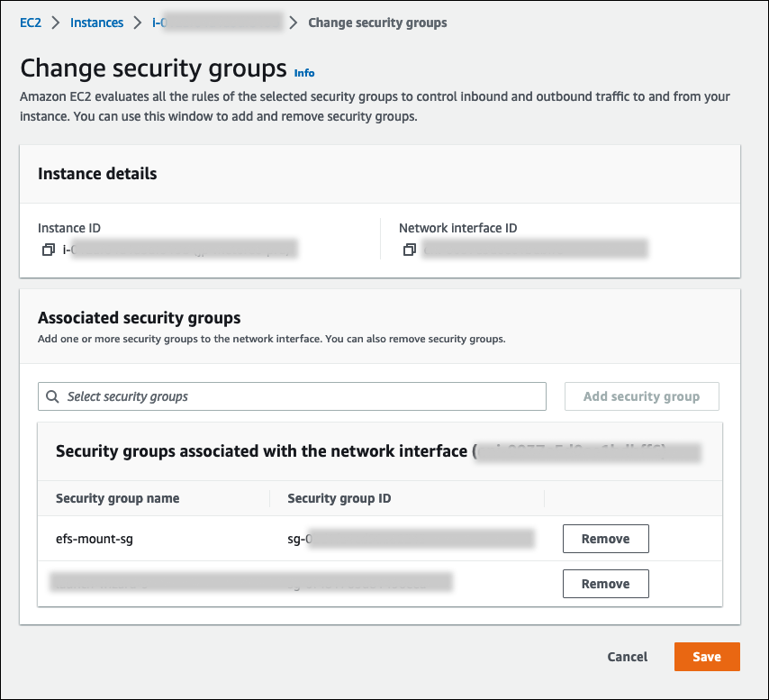Click the blurred Network interface ID value
The image size is (769, 700).
(x=535, y=250)
